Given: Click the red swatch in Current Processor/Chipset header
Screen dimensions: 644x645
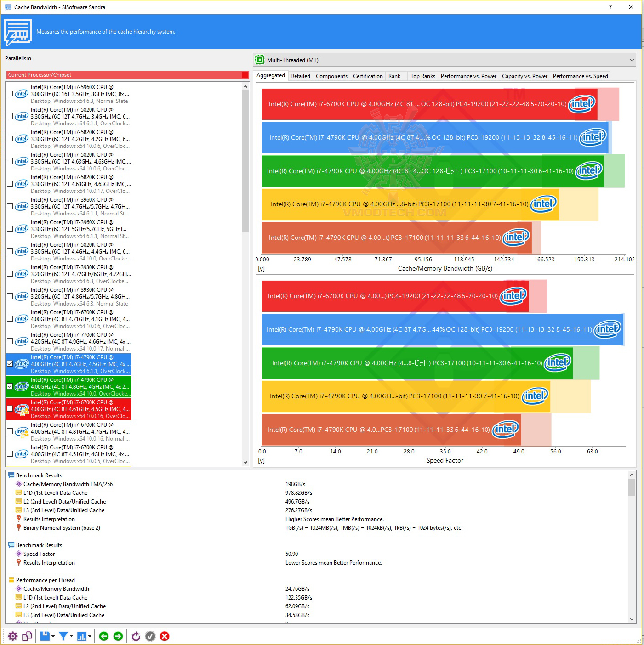Looking at the screenshot, I should [245, 75].
